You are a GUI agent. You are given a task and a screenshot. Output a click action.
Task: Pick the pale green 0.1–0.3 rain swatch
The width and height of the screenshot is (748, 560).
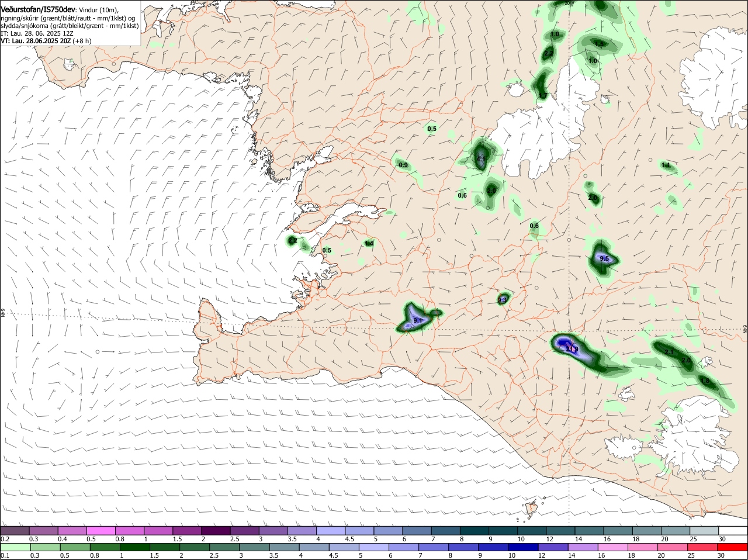[x=15, y=547]
